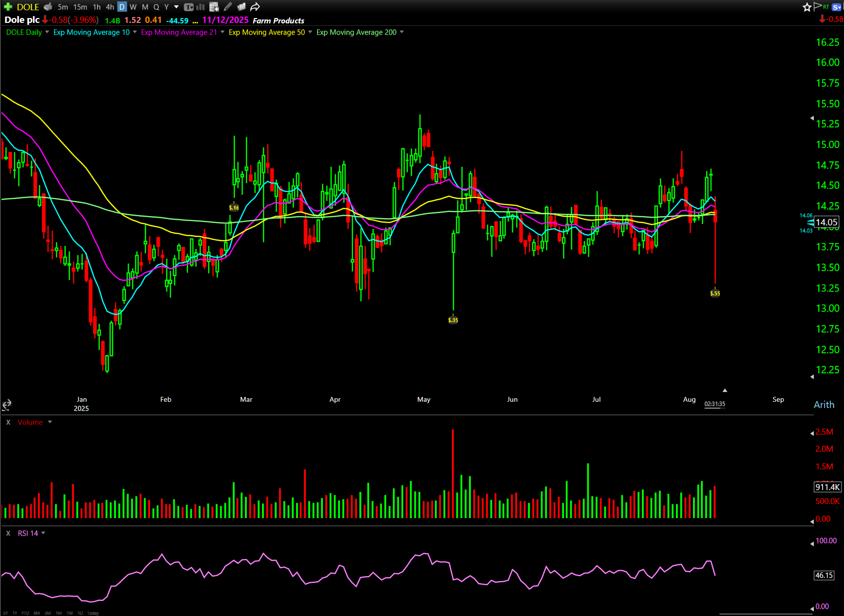The width and height of the screenshot is (844, 616).
Task: Expand the Exp Moving Average 10 dropdown
Action: [x=135, y=32]
